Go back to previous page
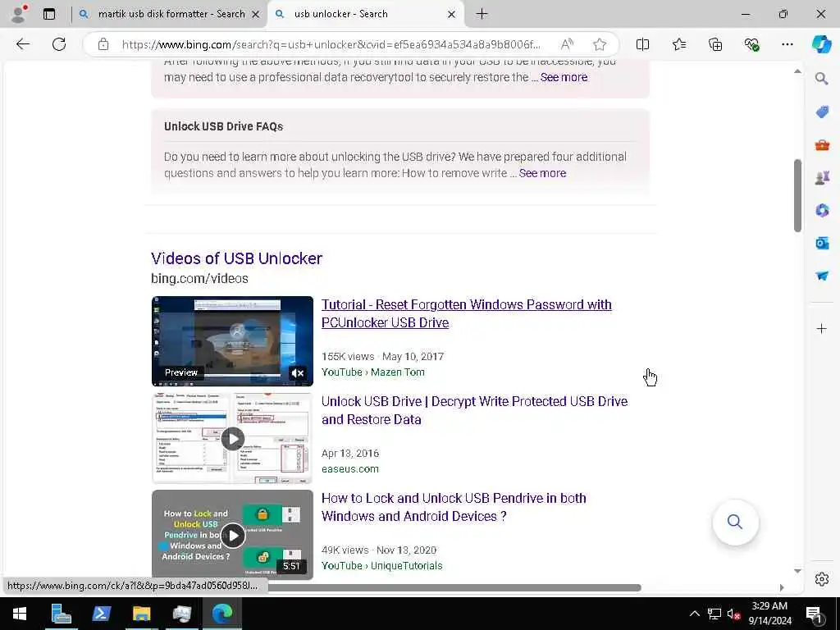The width and height of the screenshot is (840, 630). point(22,44)
